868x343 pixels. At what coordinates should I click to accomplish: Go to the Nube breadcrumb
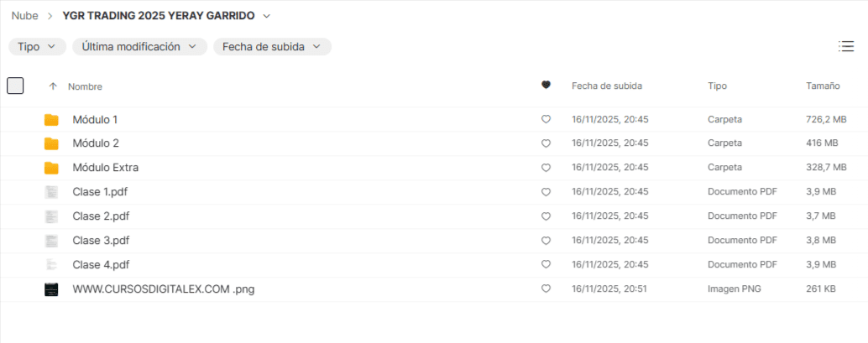coord(24,16)
